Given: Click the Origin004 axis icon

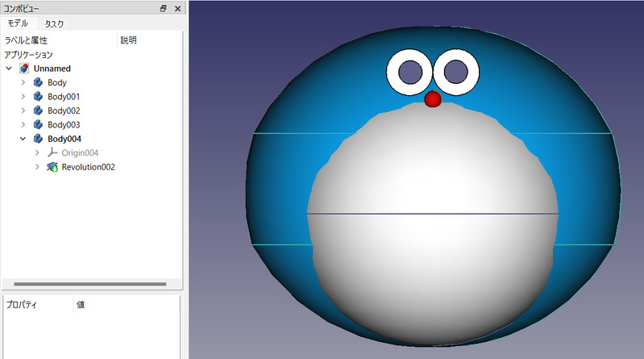Looking at the screenshot, I should tap(52, 152).
